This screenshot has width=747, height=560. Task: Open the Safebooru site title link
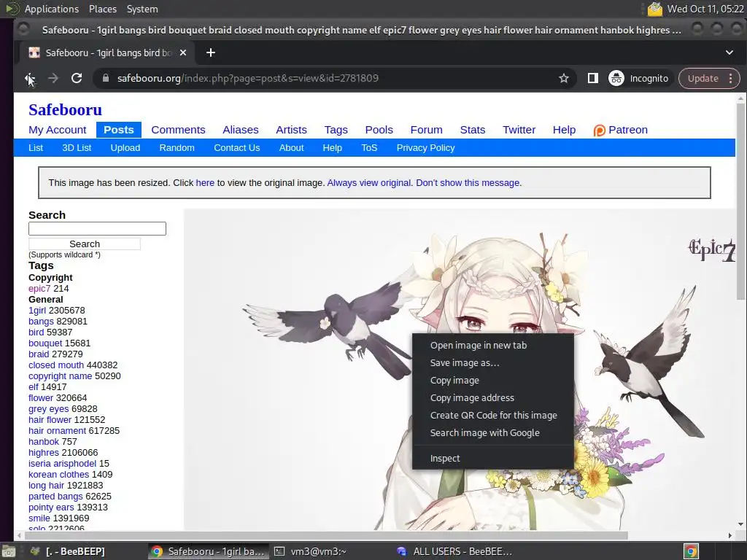pyautogui.click(x=65, y=109)
